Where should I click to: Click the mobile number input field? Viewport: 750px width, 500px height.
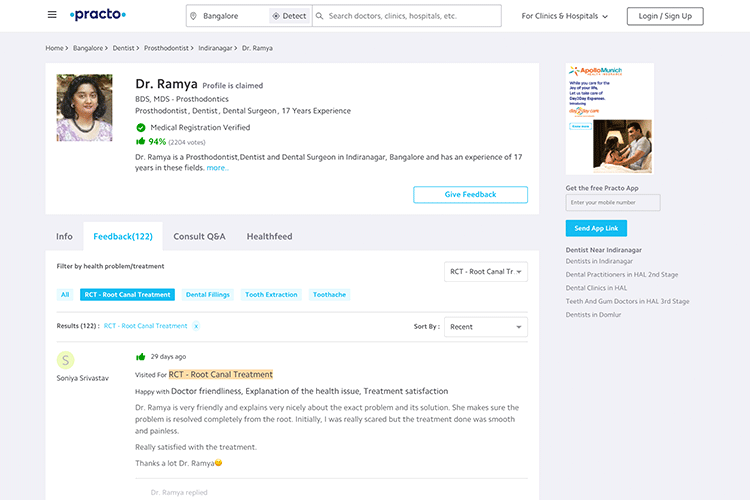pyautogui.click(x=613, y=203)
